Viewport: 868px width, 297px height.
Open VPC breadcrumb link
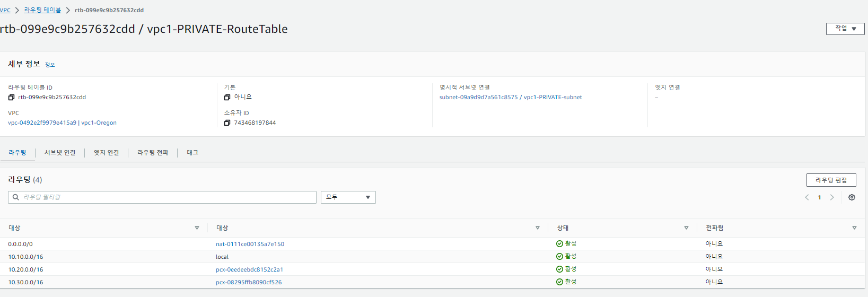(5, 10)
